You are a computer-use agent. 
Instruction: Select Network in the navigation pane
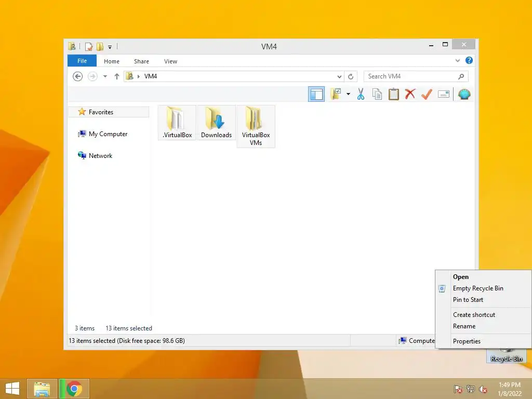coord(96,156)
